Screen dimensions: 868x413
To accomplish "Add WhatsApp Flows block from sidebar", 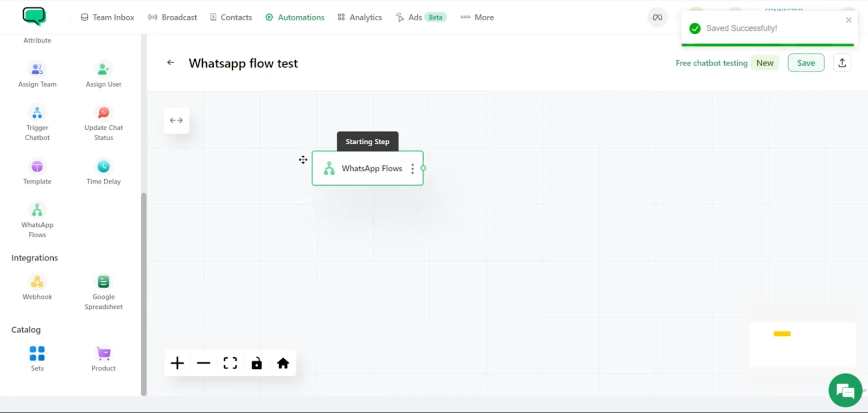I will (x=37, y=220).
